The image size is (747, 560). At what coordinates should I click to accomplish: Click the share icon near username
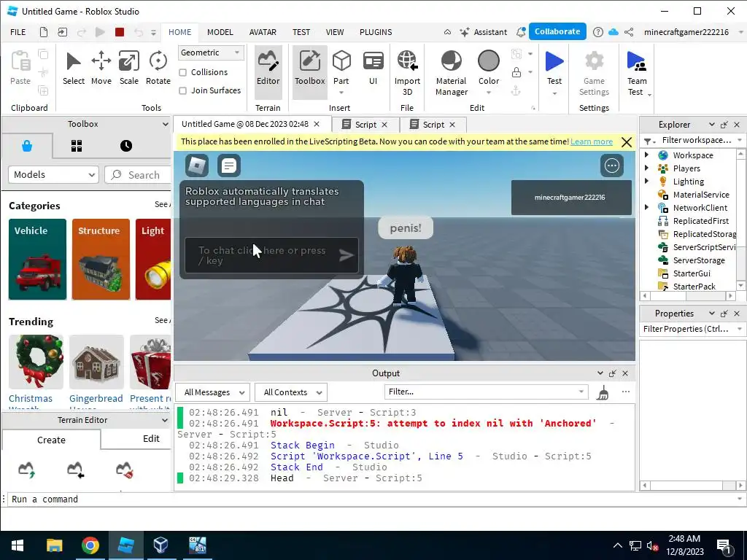pos(629,32)
